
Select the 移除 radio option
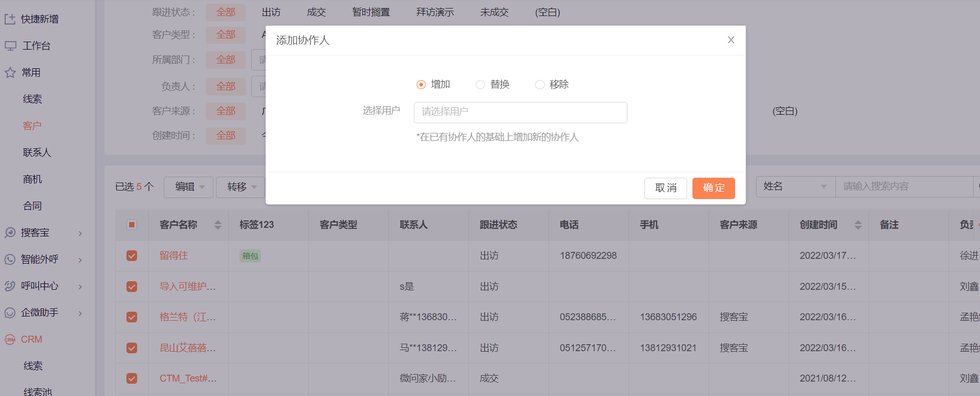540,84
